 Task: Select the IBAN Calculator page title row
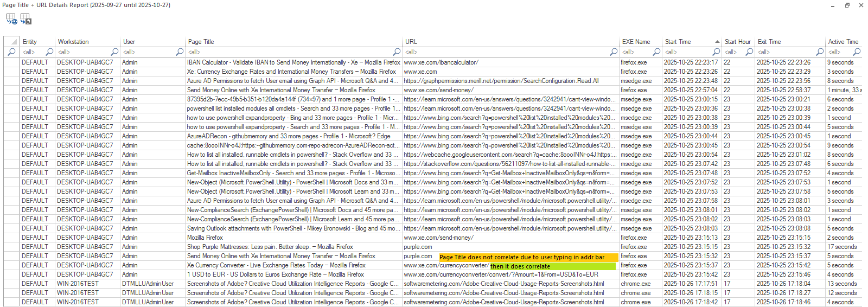[x=293, y=62]
